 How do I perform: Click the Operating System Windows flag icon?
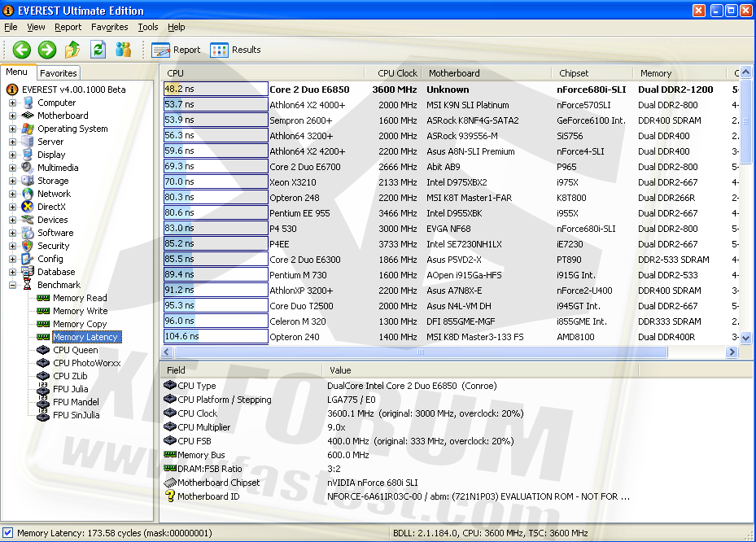click(x=28, y=129)
